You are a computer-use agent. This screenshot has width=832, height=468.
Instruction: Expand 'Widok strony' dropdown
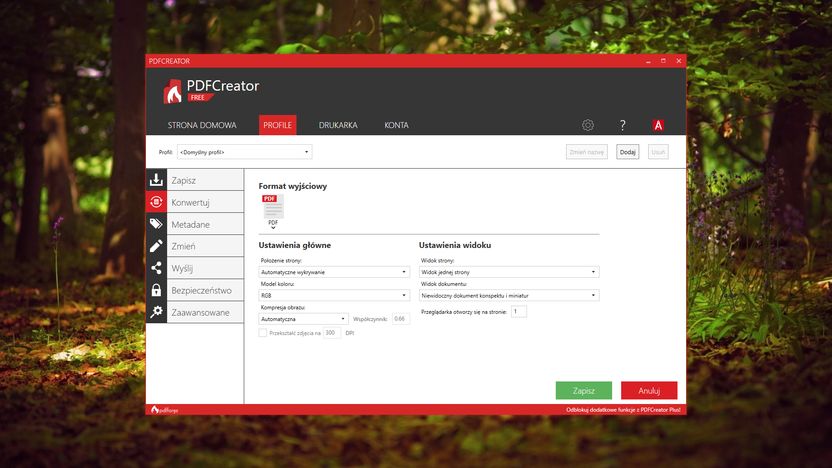pyautogui.click(x=509, y=272)
